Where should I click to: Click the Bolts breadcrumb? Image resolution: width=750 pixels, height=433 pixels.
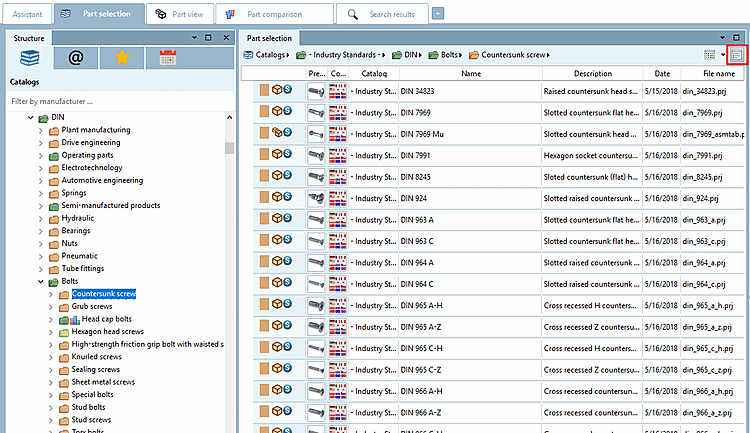click(x=449, y=55)
